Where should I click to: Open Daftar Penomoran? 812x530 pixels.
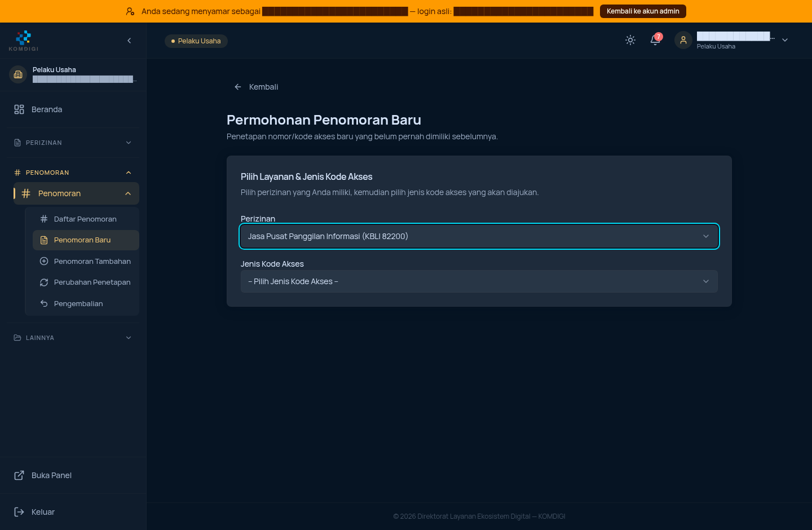tap(86, 219)
